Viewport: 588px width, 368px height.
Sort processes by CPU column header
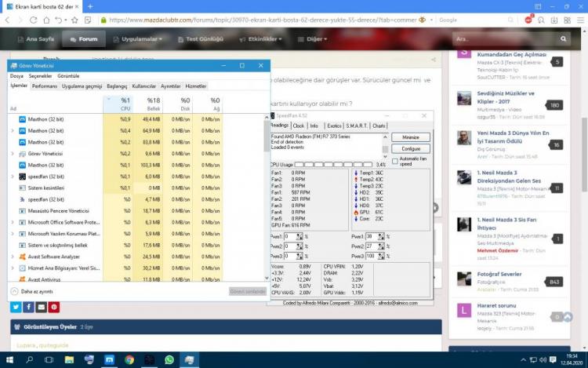point(117,104)
